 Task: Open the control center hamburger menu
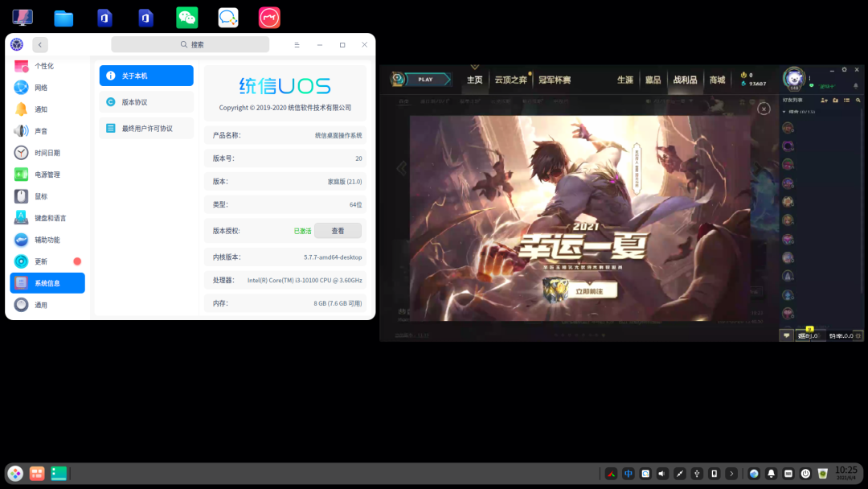pos(297,45)
